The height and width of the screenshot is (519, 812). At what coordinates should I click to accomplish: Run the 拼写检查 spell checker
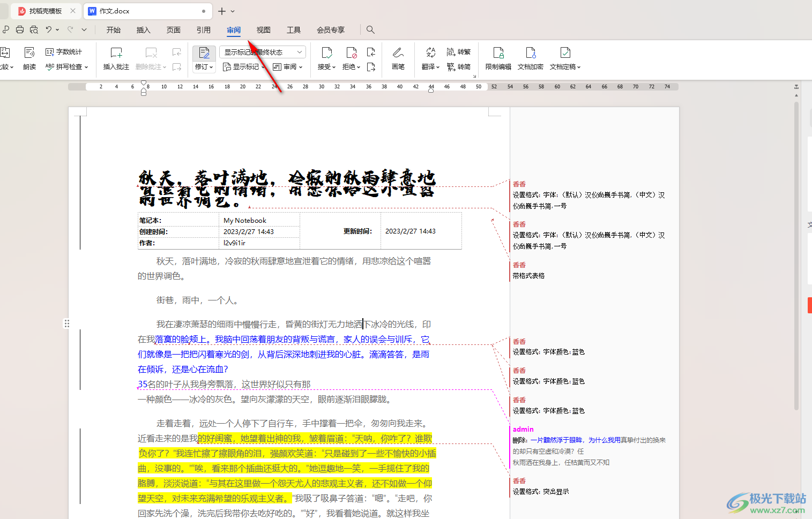(x=67, y=67)
